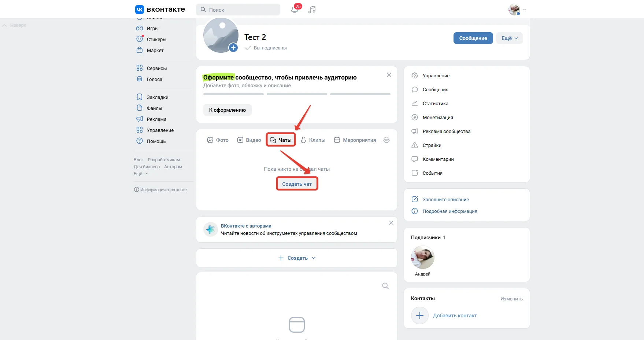Click the VK logo icon

pyautogui.click(x=140, y=10)
